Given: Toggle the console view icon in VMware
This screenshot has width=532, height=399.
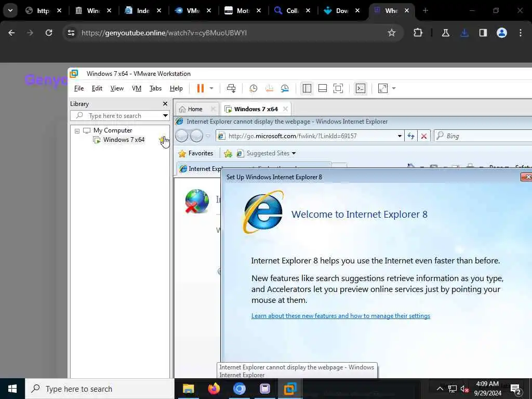Looking at the screenshot, I should [361, 88].
